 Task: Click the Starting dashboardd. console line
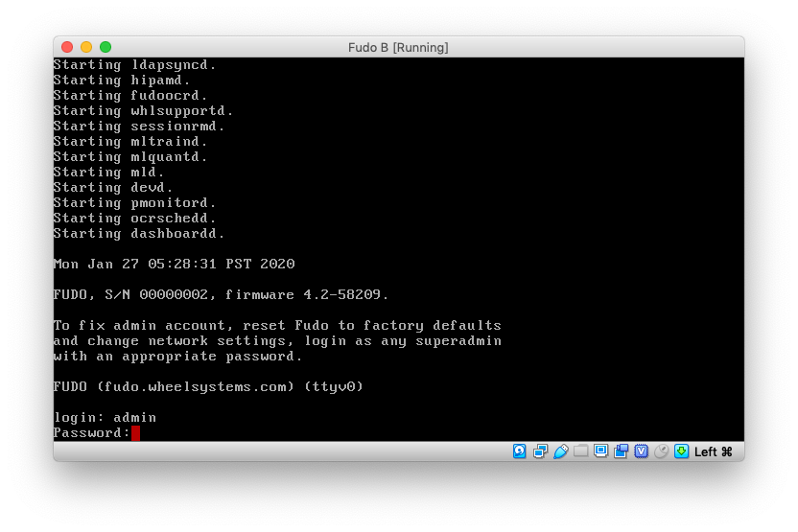(139, 234)
